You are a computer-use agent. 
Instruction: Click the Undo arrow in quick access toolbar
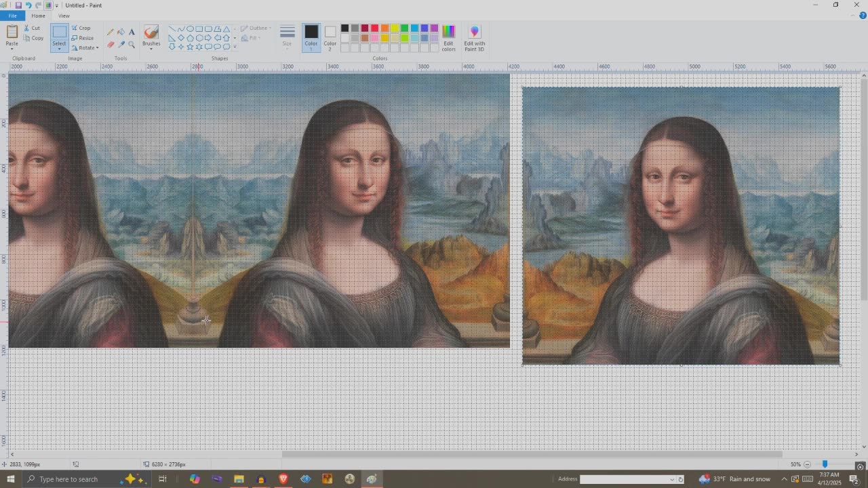pyautogui.click(x=28, y=5)
